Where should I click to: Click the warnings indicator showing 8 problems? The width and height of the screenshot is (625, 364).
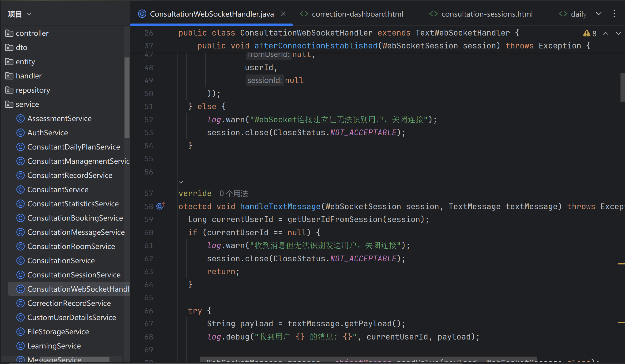(x=590, y=33)
